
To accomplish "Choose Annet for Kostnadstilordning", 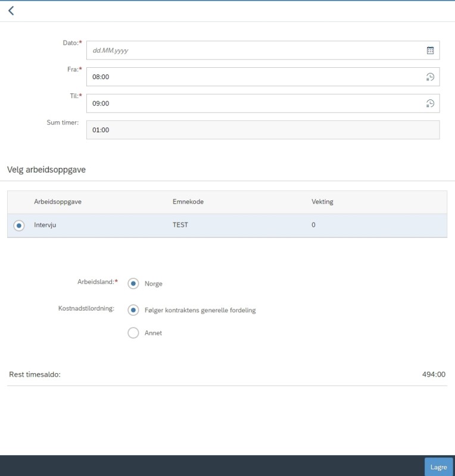I will (x=133, y=333).
